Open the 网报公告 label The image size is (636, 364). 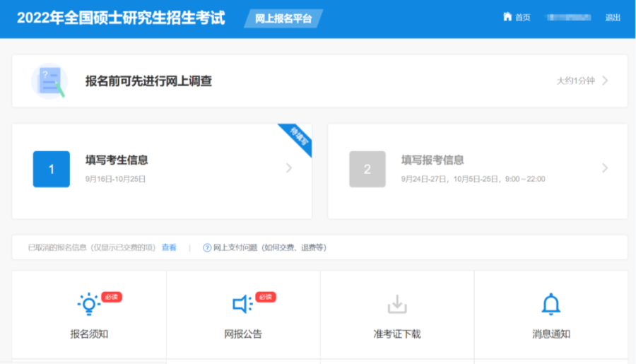point(243,334)
